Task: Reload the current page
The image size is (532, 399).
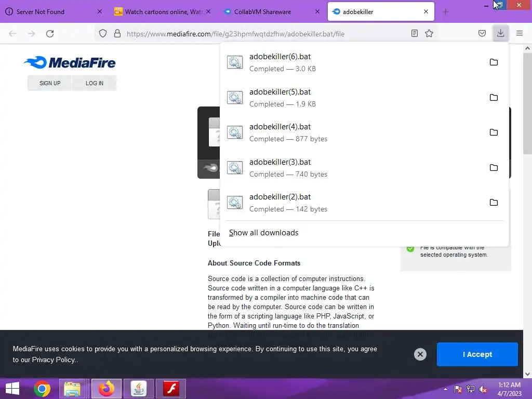Action: click(x=50, y=33)
